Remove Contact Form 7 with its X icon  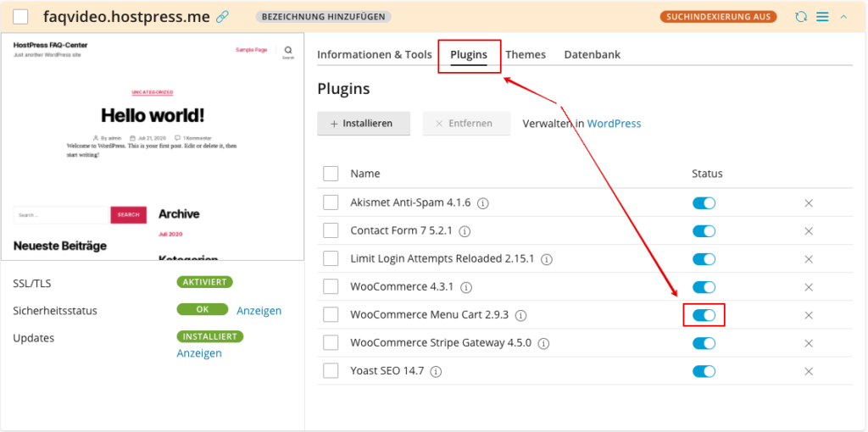pyautogui.click(x=808, y=231)
